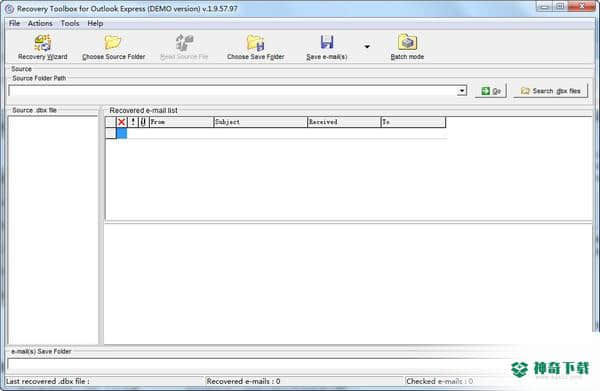Click the empty row header cell

111,133
